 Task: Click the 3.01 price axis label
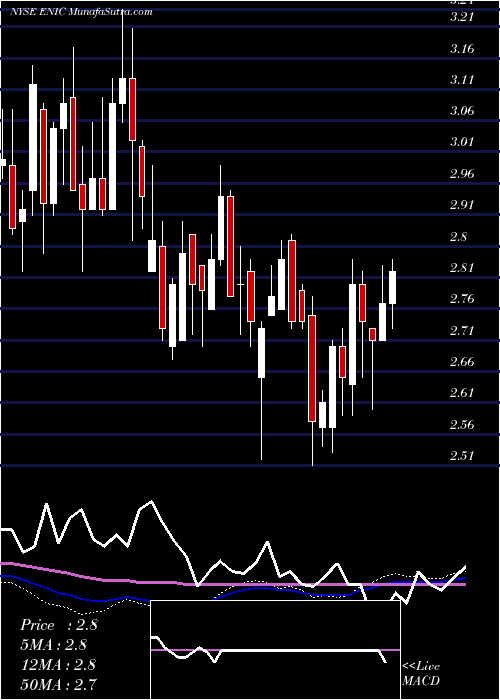tap(462, 142)
